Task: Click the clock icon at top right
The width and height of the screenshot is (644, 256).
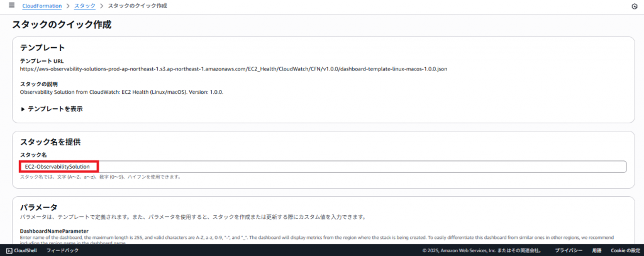Action: [633, 6]
